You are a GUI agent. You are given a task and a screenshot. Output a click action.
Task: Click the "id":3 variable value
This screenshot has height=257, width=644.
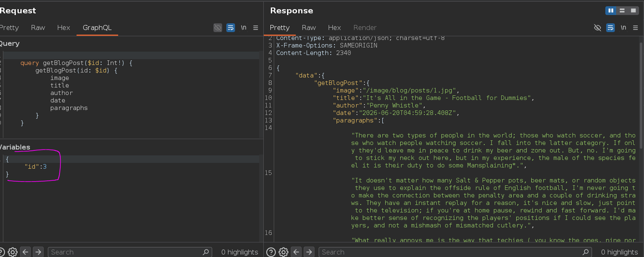(x=35, y=167)
